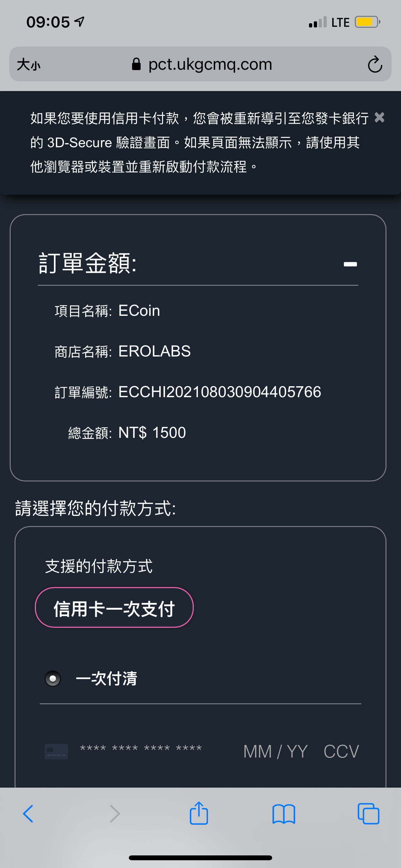This screenshot has width=401, height=868.
Task: Reload the page with refresh icon
Action: 375,64
